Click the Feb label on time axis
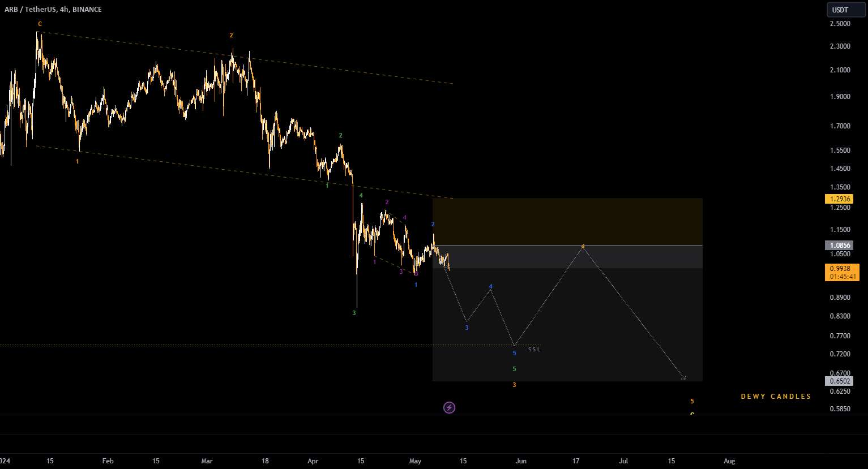Image resolution: width=868 pixels, height=469 pixels. pyautogui.click(x=108, y=461)
